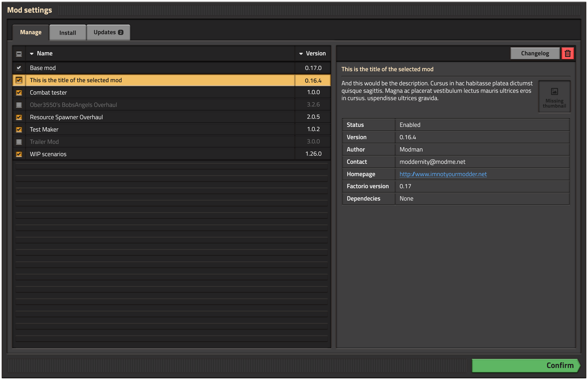This screenshot has height=380, width=588.
Task: Switch to the Updates tab
Action: [x=107, y=32]
